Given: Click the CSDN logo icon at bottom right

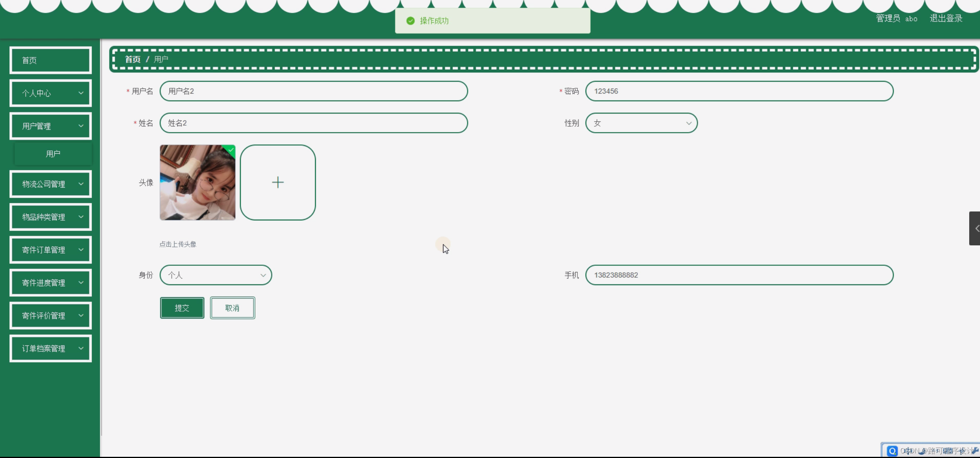Looking at the screenshot, I should 892,451.
